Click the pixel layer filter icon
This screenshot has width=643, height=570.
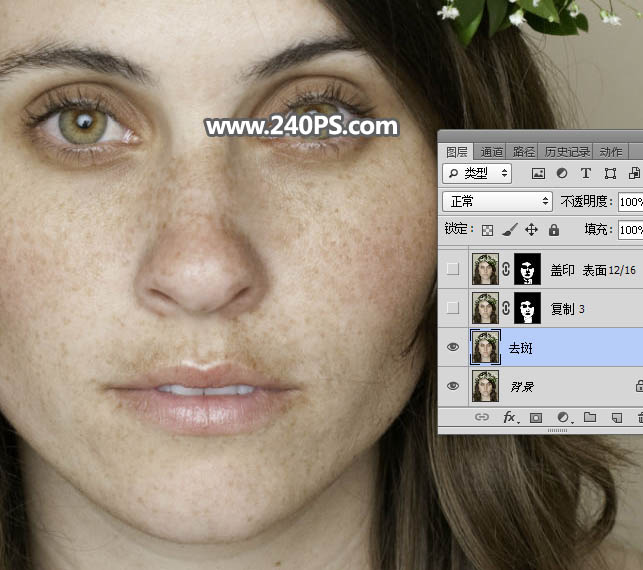pyautogui.click(x=538, y=173)
